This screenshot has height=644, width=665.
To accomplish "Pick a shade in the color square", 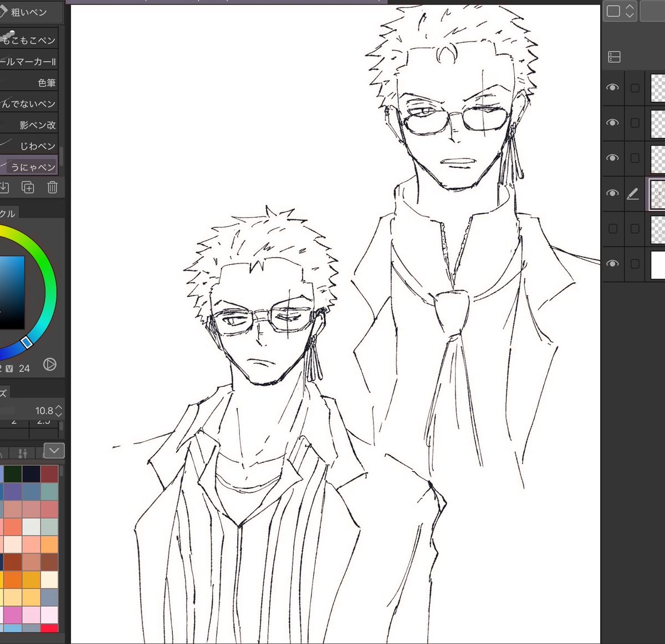I will click(12, 292).
